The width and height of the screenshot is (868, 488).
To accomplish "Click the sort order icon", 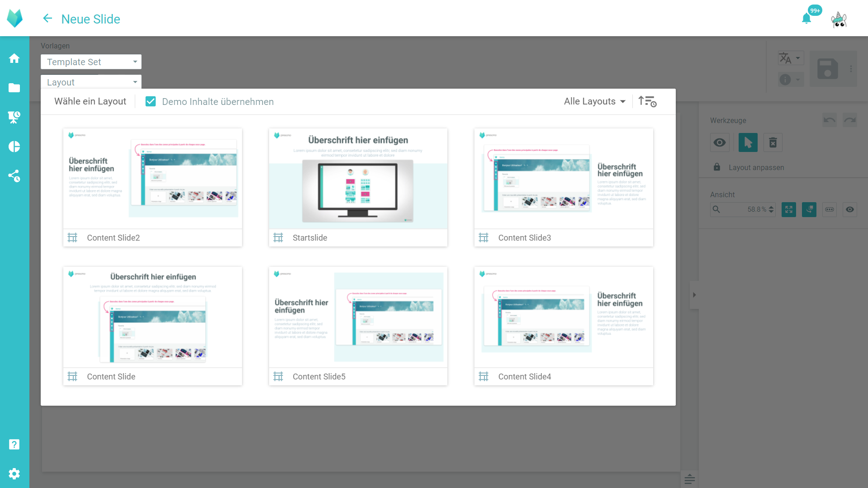I will point(647,101).
